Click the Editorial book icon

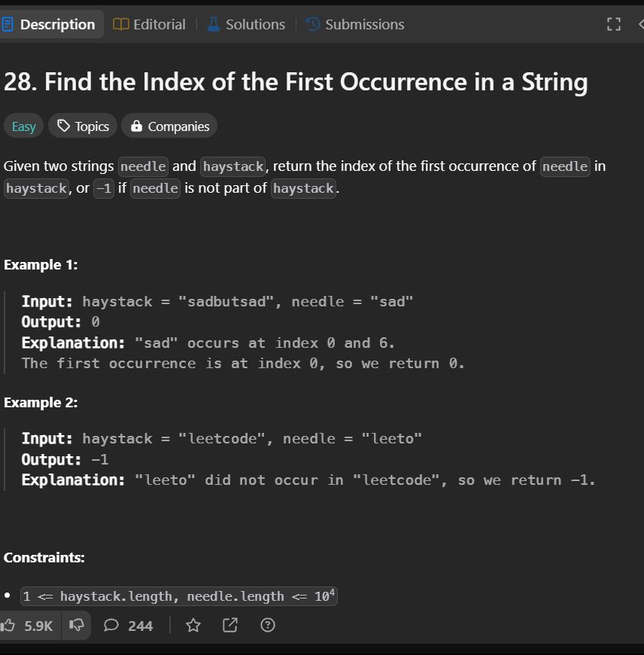120,24
